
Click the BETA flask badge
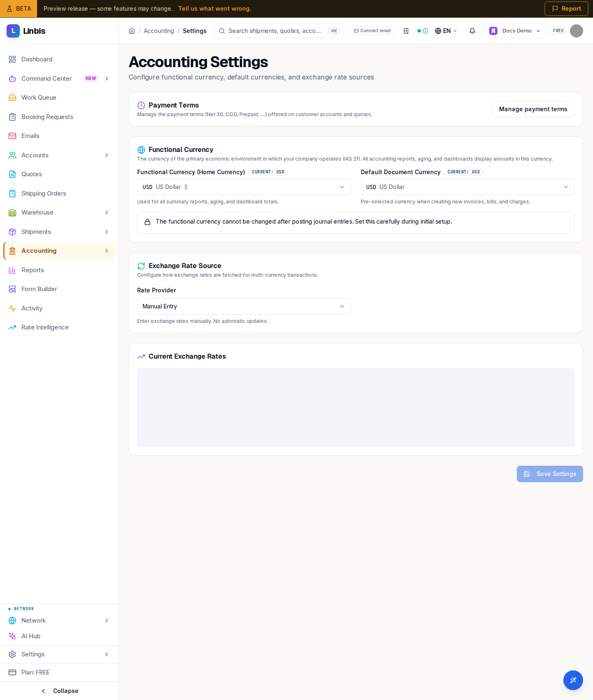(19, 9)
